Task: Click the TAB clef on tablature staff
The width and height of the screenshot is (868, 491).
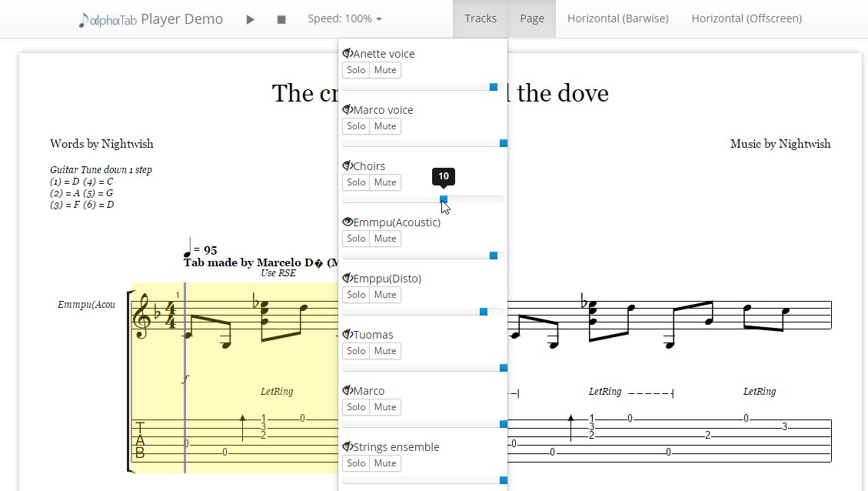Action: (x=140, y=440)
